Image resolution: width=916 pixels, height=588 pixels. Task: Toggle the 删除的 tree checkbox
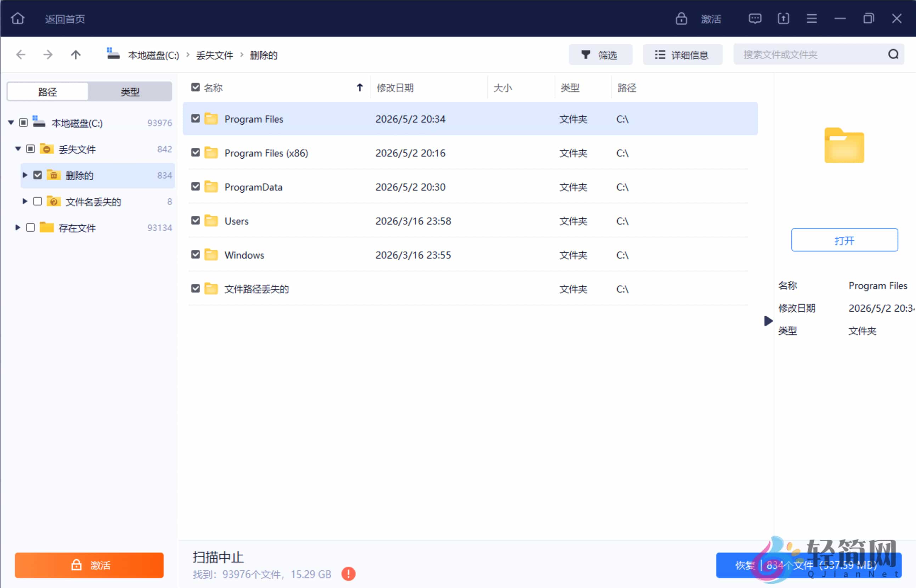pos(38,175)
